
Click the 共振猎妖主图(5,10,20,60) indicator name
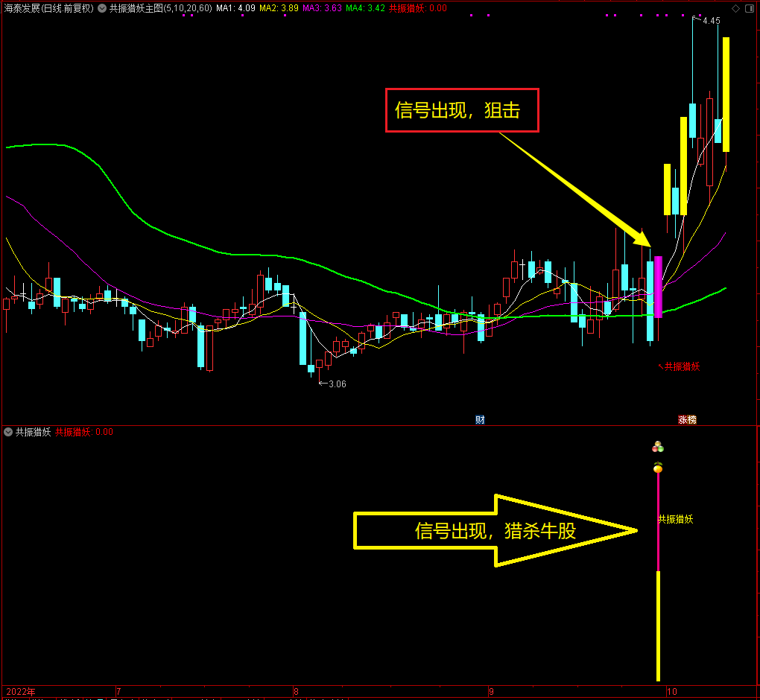(160, 8)
